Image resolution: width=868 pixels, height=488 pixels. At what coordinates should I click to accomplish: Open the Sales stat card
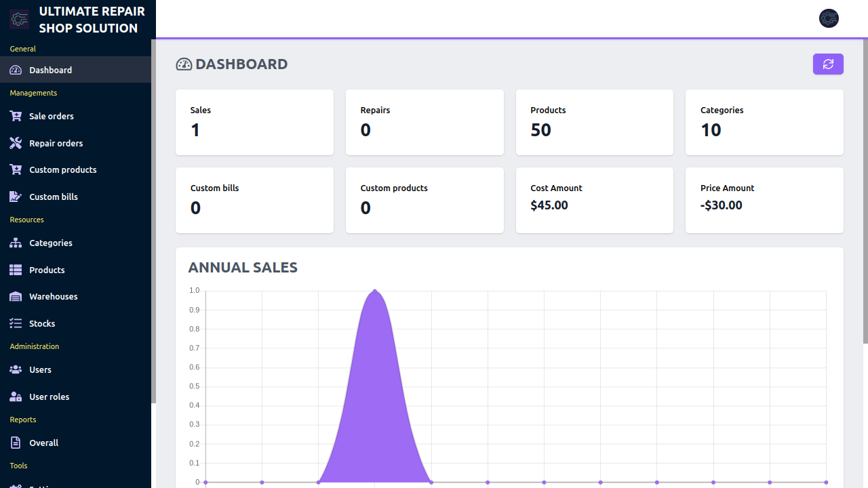tap(254, 122)
